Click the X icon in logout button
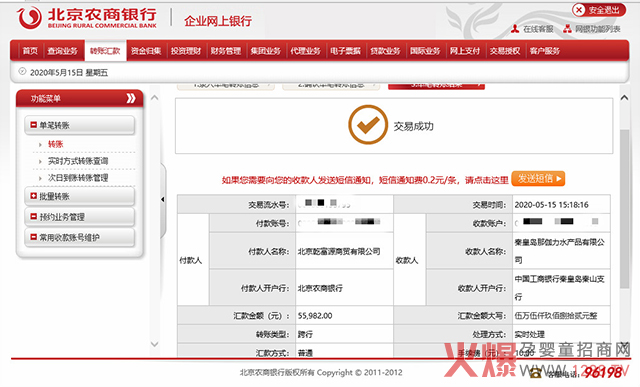Viewport: 640px width, 387px height. click(579, 10)
